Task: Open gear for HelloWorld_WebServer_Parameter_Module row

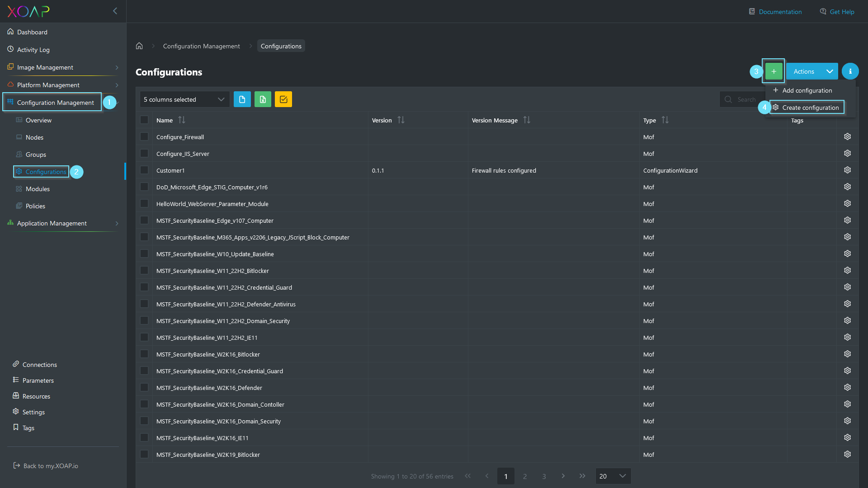Action: pos(847,203)
